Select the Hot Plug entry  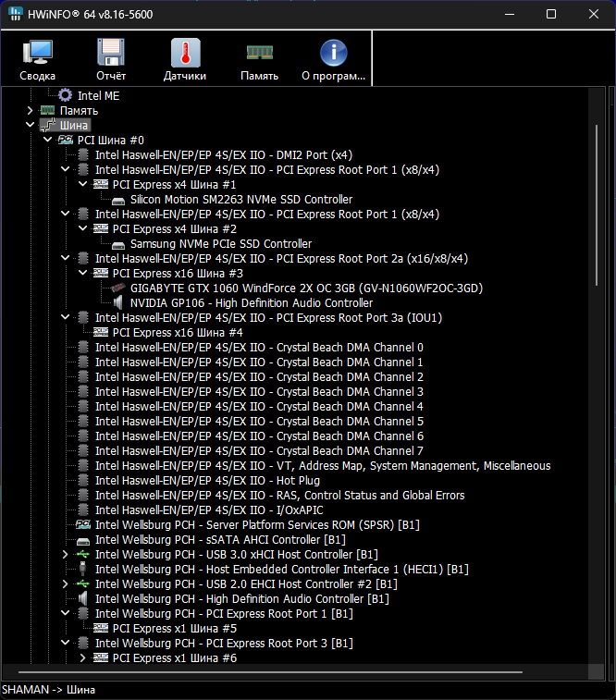[207, 480]
